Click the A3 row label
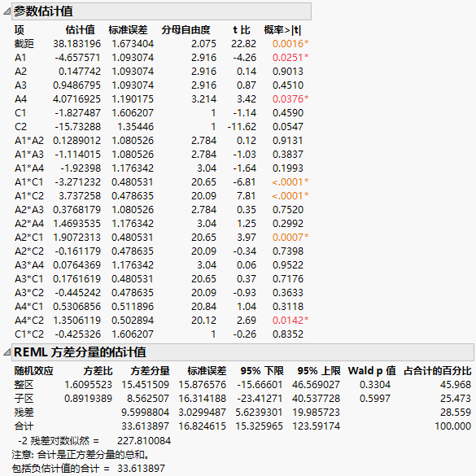 [x=20, y=85]
